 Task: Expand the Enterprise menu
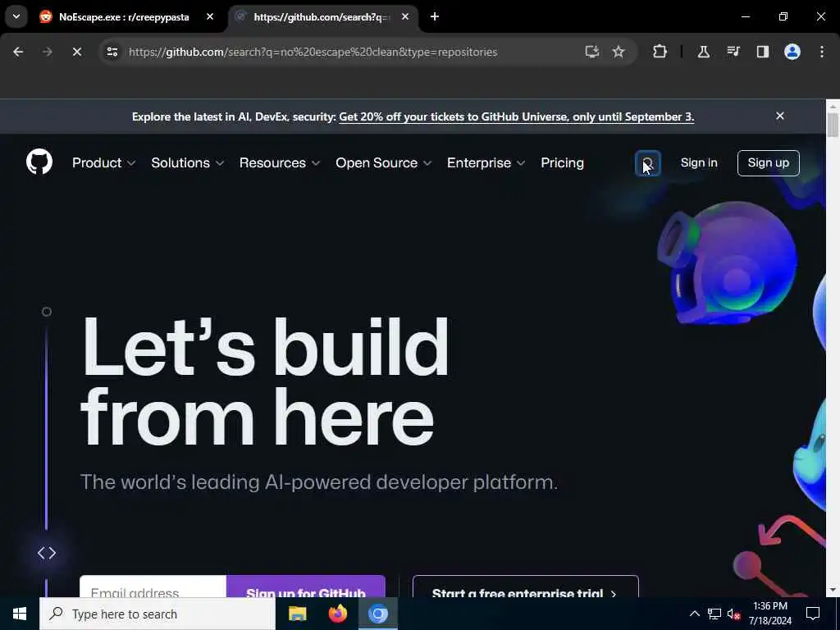click(486, 163)
